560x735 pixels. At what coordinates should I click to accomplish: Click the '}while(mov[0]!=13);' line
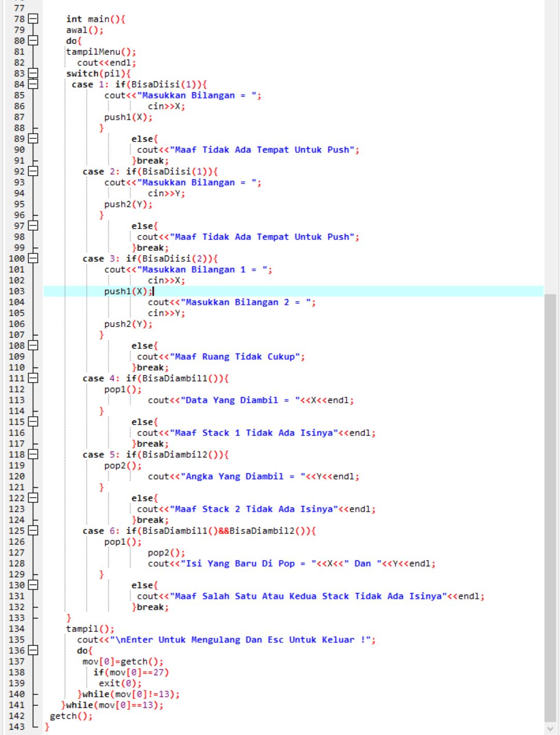[x=129, y=694]
